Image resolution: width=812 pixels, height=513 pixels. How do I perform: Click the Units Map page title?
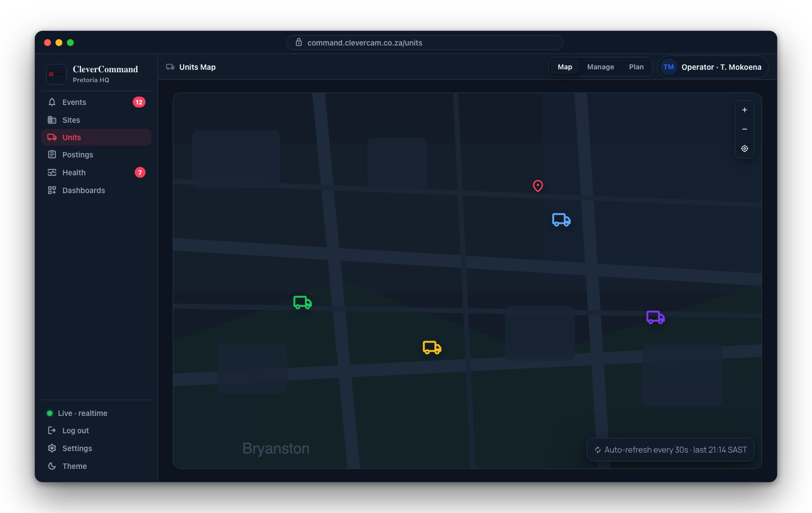tap(198, 67)
